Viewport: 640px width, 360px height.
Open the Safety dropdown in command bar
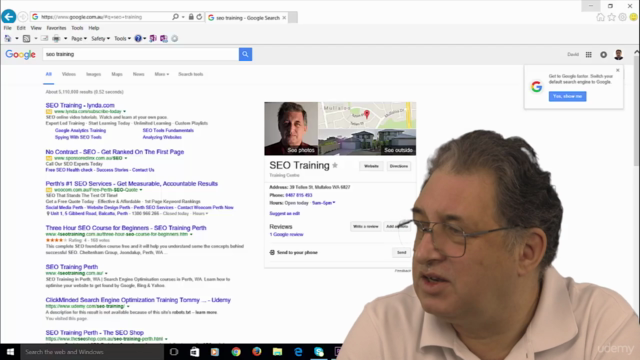(x=100, y=38)
